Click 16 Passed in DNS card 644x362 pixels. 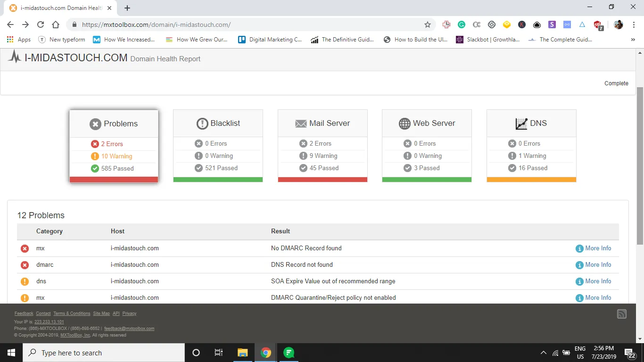point(528,168)
